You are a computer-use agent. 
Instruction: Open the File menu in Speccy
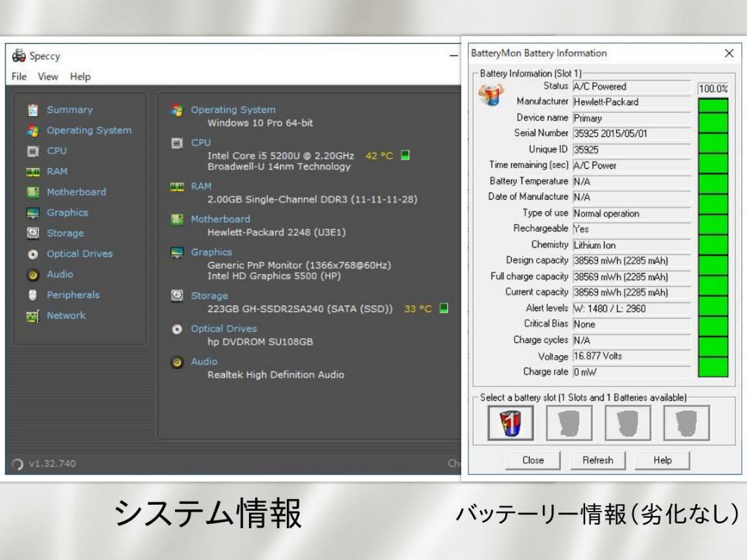click(x=19, y=77)
